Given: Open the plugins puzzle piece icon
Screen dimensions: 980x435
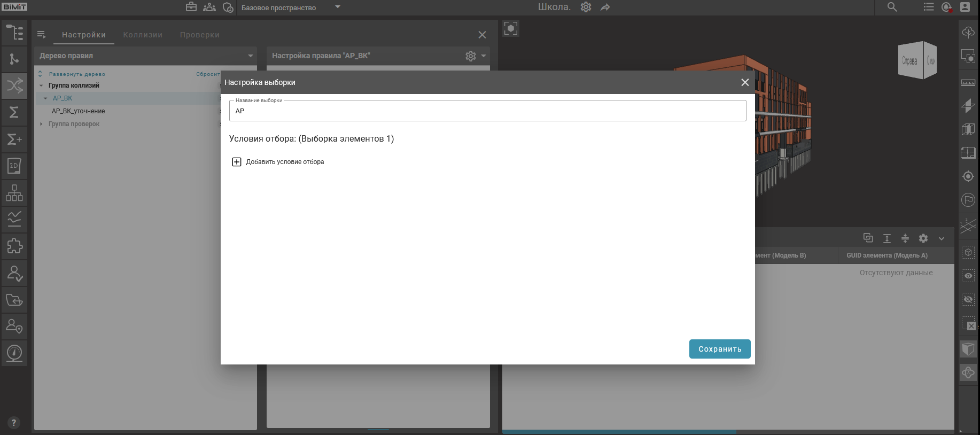Looking at the screenshot, I should [14, 246].
